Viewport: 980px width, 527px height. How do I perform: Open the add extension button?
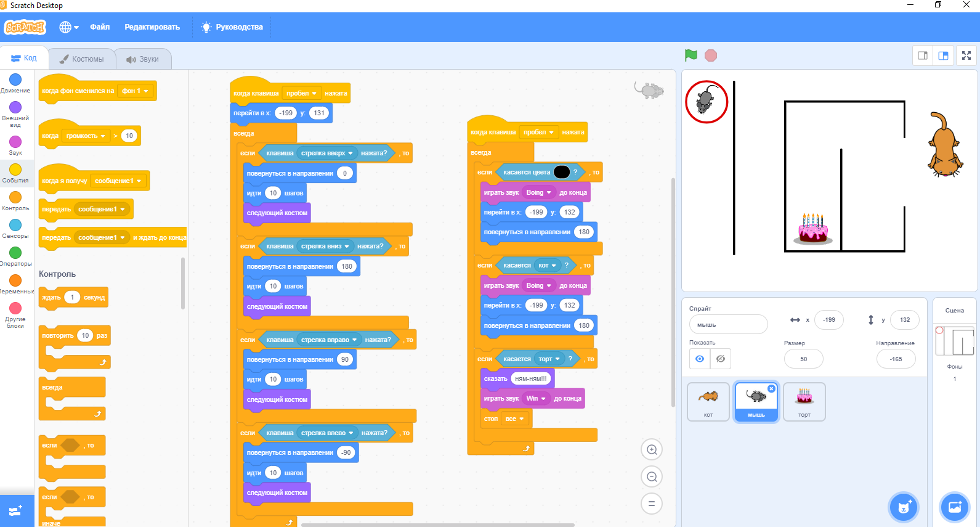16,510
